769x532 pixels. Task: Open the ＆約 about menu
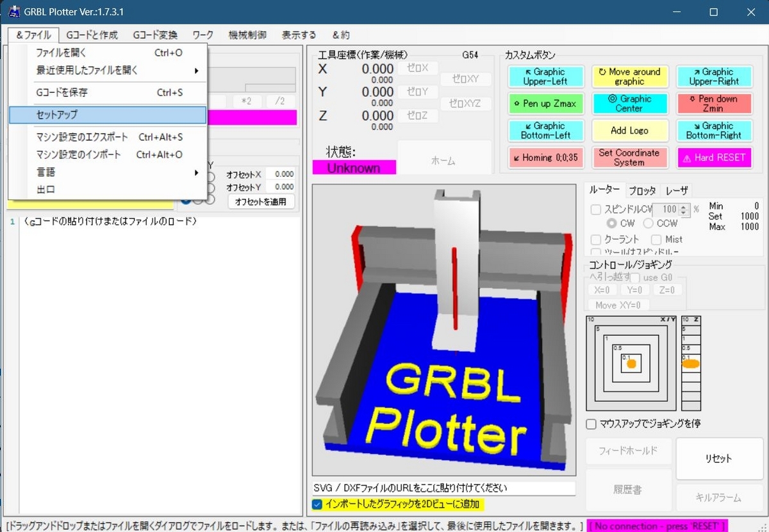341,35
